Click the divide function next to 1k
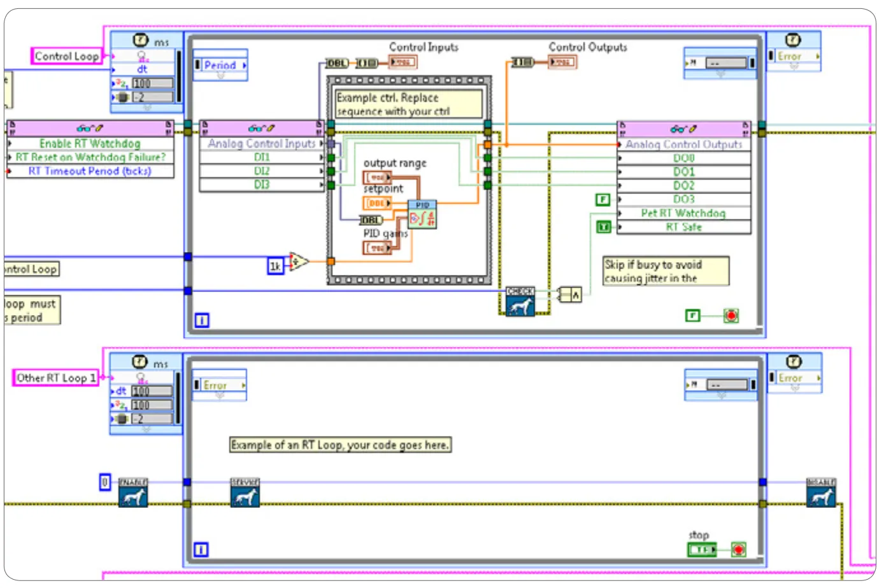This screenshot has width=884, height=588. pyautogui.click(x=299, y=261)
